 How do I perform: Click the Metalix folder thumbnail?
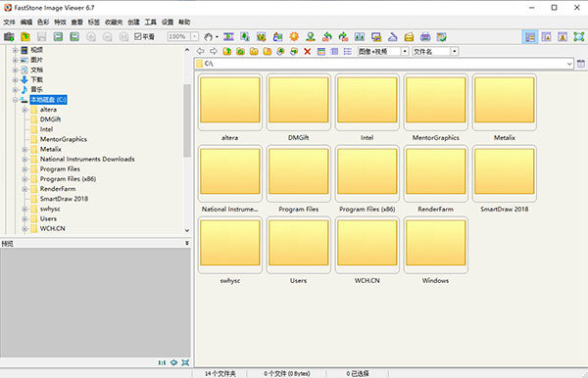click(505, 101)
